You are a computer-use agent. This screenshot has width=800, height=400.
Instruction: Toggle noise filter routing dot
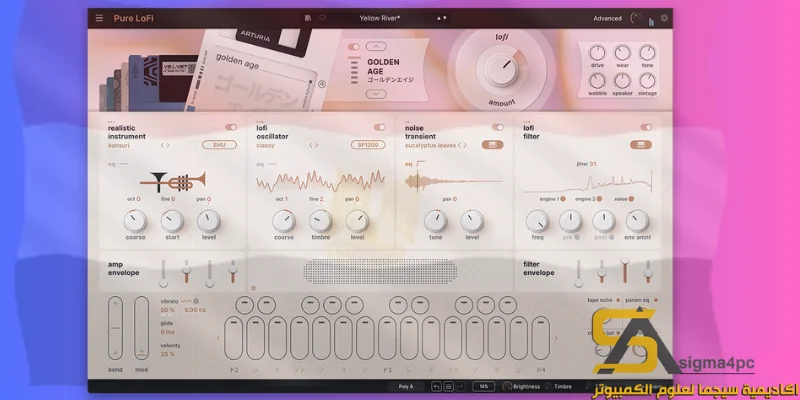tap(631, 199)
